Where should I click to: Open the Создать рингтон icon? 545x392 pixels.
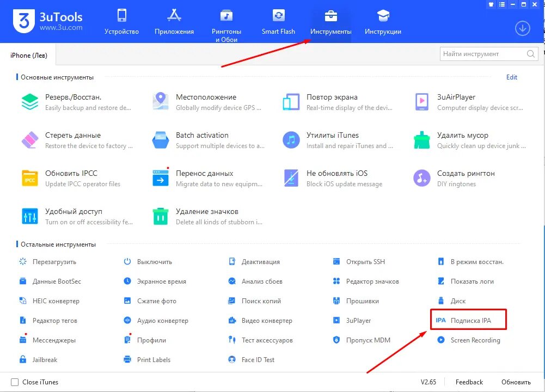click(421, 178)
